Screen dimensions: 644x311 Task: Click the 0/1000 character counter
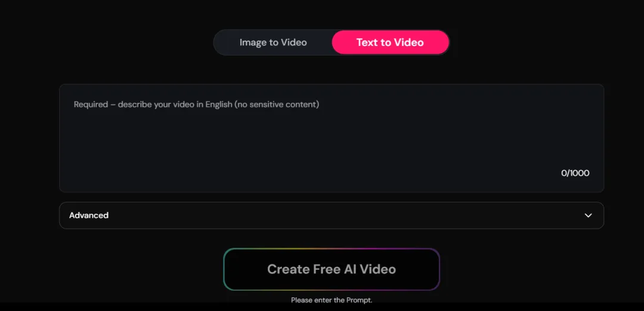pos(575,173)
